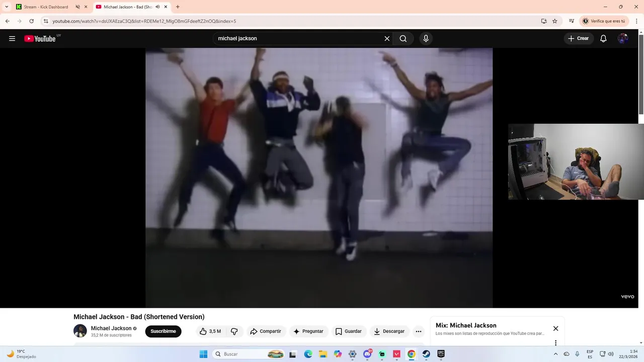Screen dimensions: 644x362
Task: Click the Crear button
Action: point(579,39)
